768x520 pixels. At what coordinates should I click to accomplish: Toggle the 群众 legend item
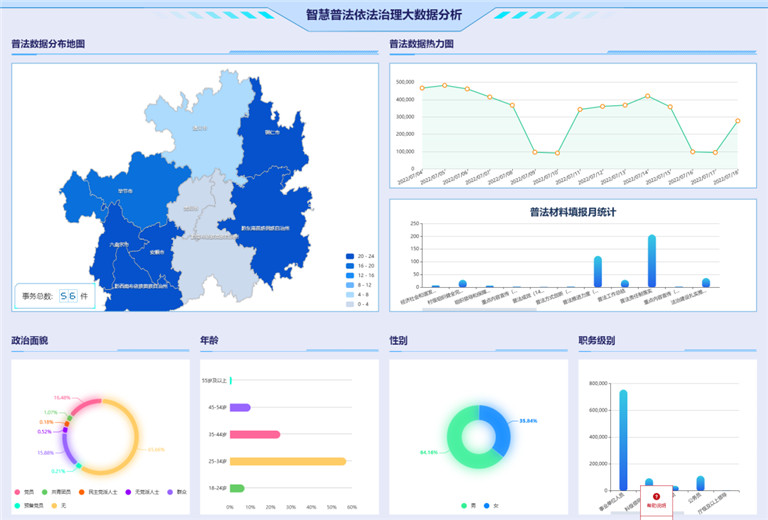pyautogui.click(x=177, y=492)
